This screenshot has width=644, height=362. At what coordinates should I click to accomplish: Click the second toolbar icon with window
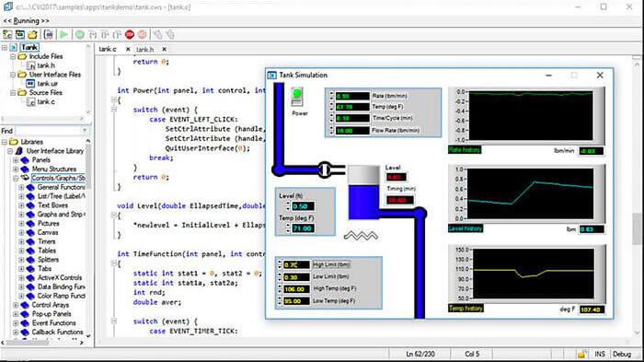(x=19, y=35)
